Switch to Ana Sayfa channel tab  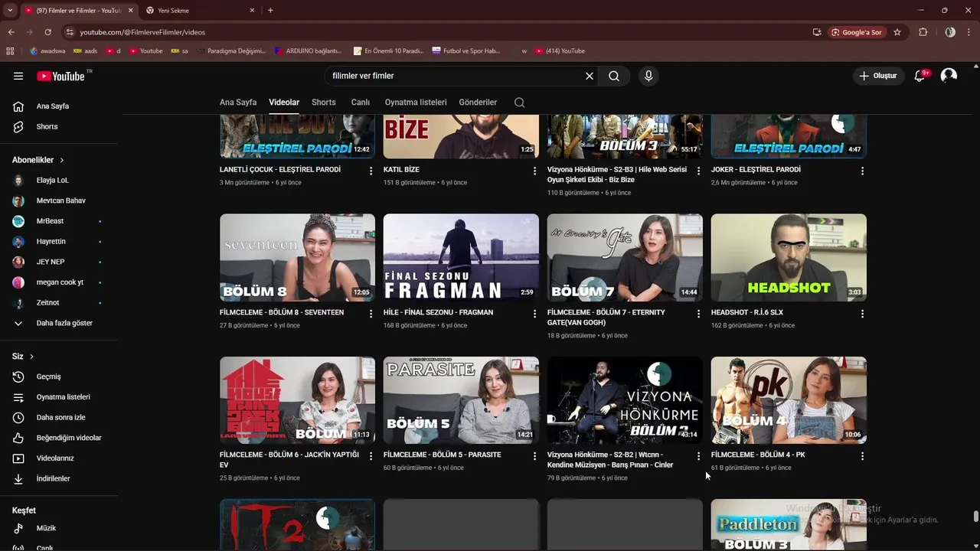pyautogui.click(x=238, y=103)
